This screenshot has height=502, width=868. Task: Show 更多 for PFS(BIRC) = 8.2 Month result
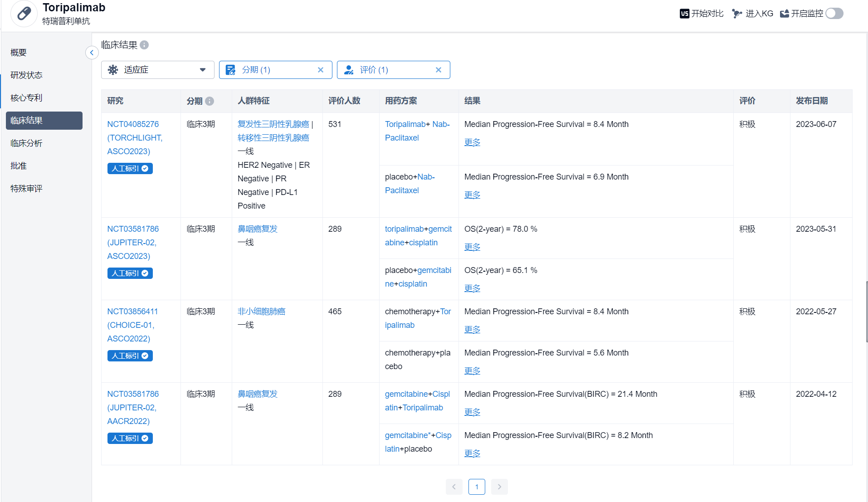[x=472, y=453]
